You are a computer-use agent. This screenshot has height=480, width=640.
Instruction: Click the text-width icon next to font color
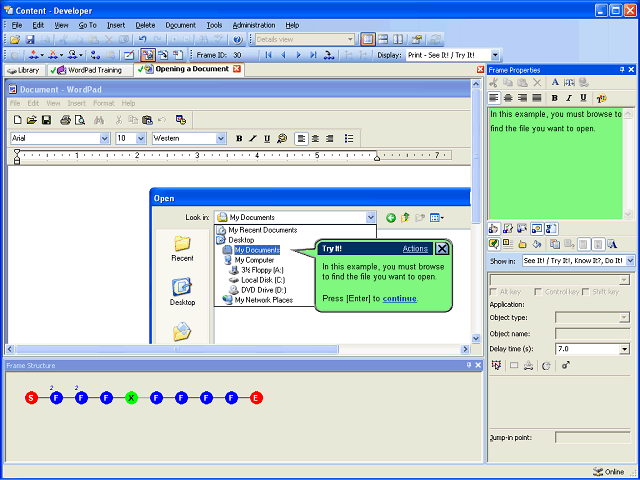click(569, 83)
